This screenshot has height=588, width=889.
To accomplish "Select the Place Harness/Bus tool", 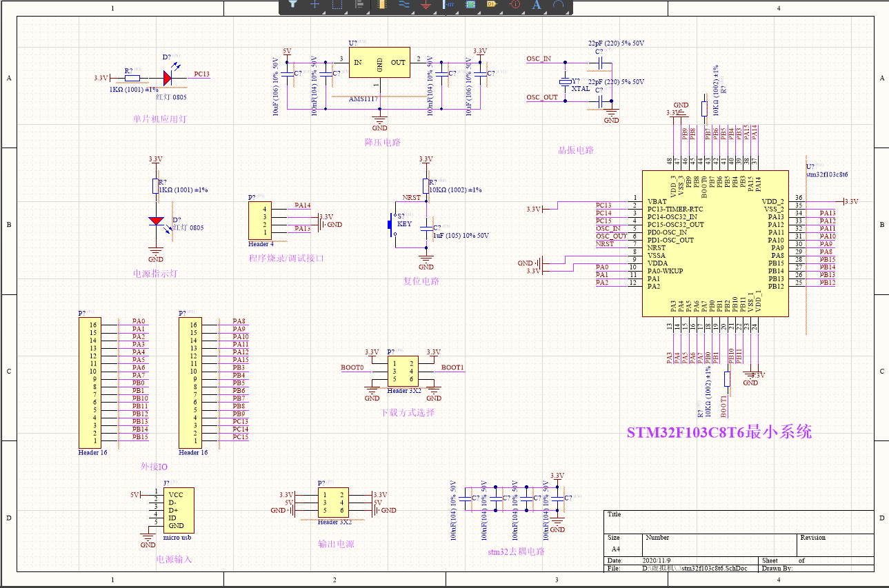I will tap(448, 5).
